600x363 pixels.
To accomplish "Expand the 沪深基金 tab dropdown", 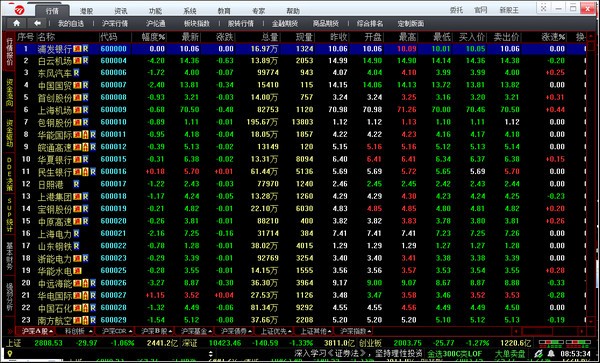I will tap(210, 331).
